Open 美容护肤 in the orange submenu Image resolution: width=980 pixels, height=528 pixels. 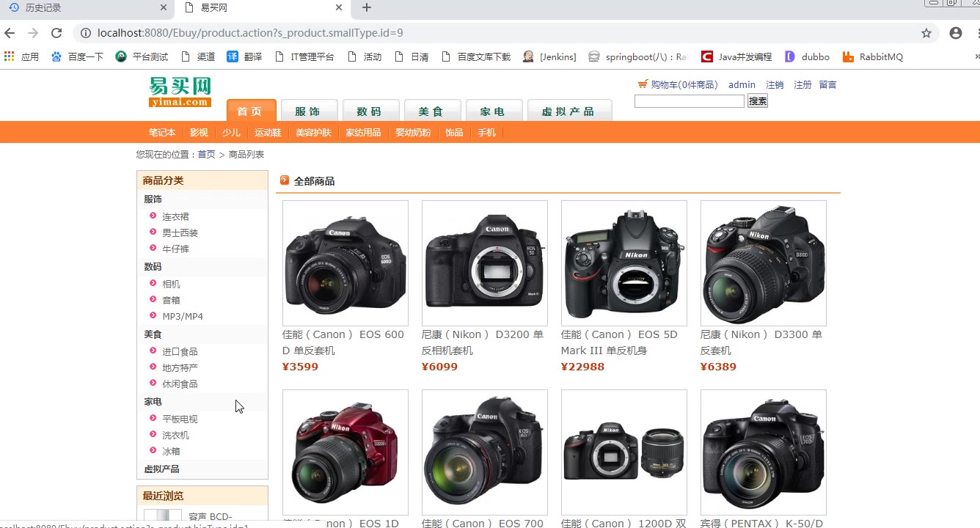click(313, 133)
